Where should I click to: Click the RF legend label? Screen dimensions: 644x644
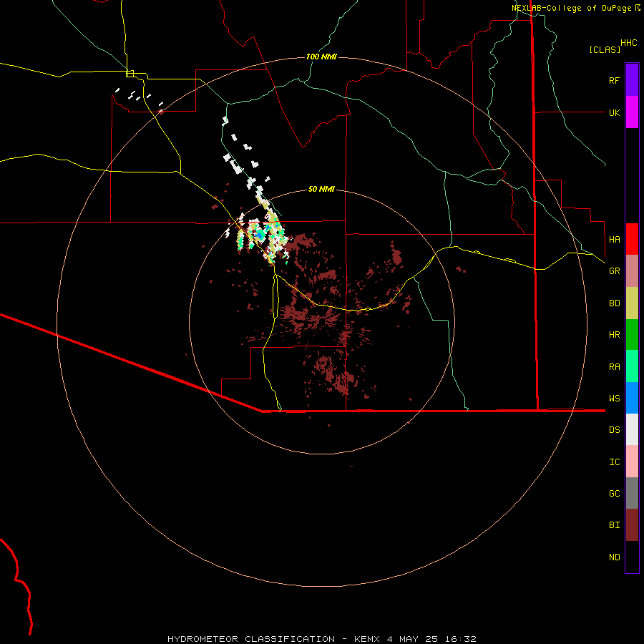[x=614, y=80]
